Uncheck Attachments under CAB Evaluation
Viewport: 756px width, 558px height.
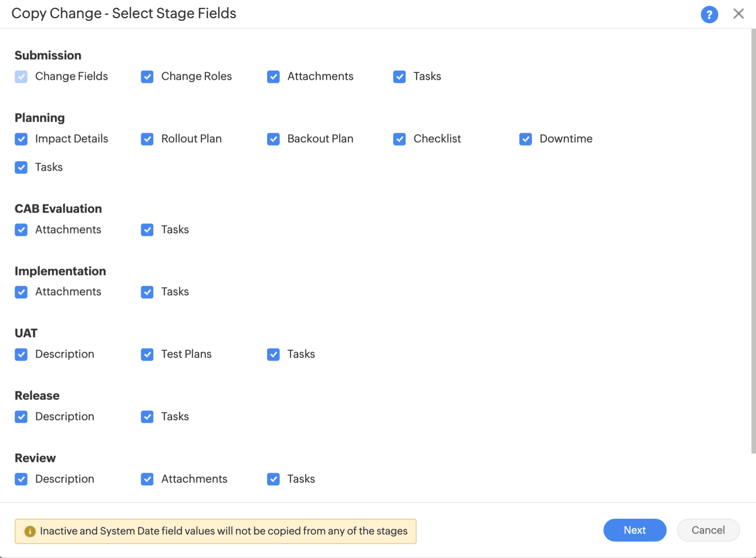21,230
